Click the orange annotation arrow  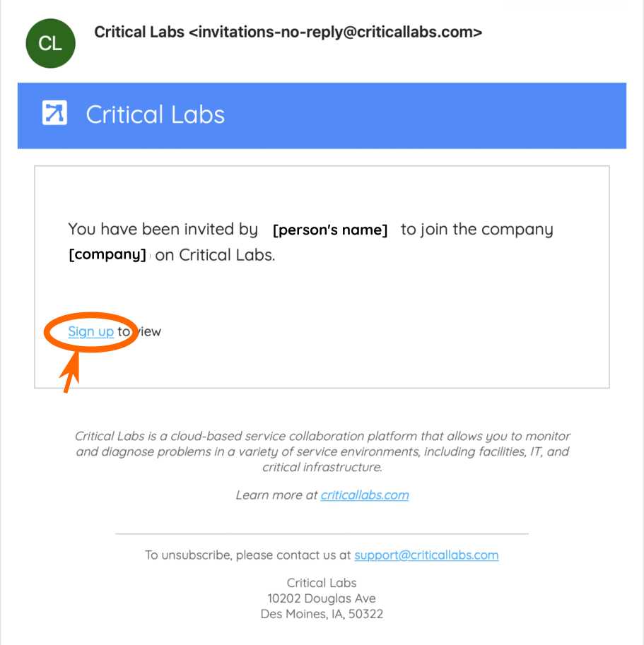pos(70,372)
